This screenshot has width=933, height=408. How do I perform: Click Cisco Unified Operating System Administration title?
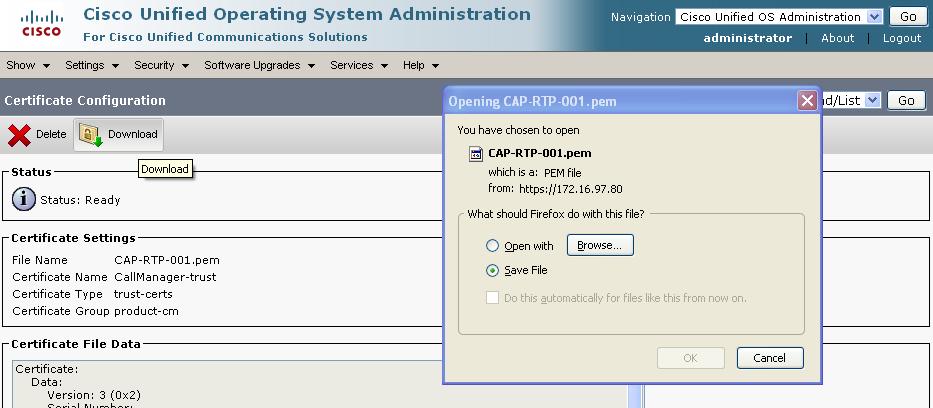pyautogui.click(x=307, y=14)
